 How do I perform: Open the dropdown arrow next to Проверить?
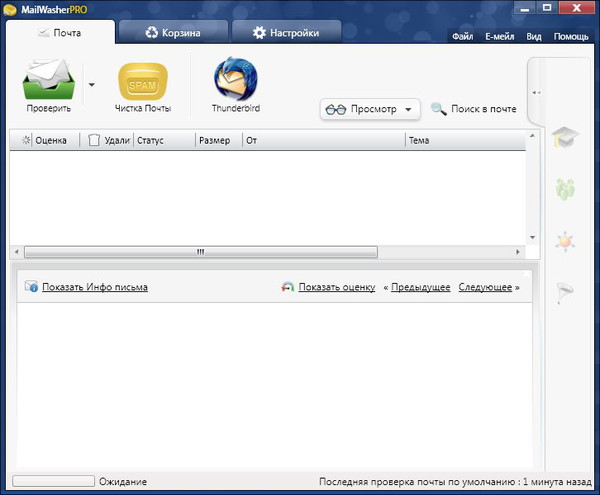pyautogui.click(x=92, y=85)
